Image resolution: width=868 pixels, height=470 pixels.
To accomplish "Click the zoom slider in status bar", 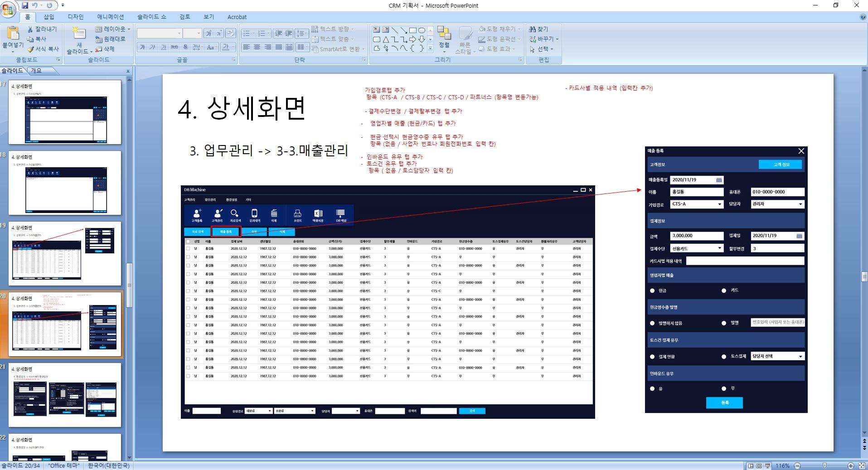I will (824, 466).
